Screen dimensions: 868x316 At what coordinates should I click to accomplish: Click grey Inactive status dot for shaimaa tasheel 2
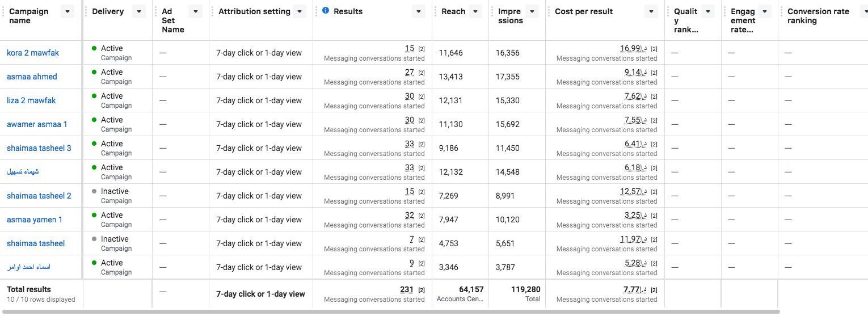click(94, 191)
